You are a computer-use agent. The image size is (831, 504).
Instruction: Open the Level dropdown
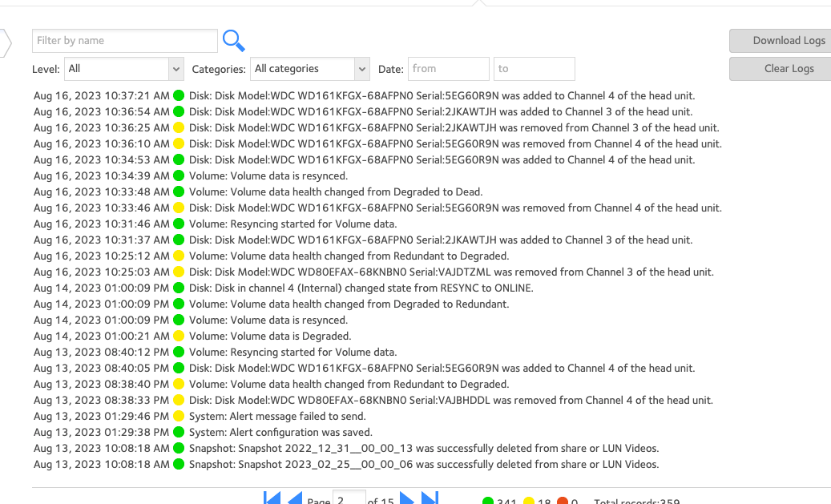click(123, 69)
